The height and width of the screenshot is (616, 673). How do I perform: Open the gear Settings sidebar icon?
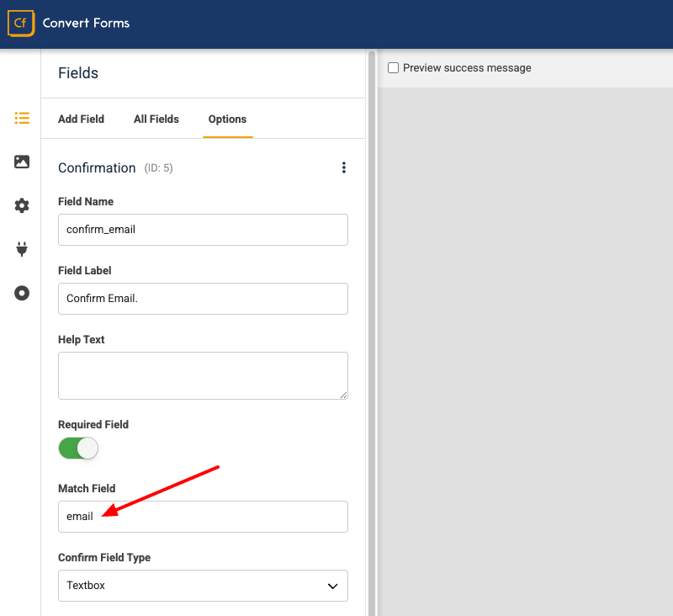22,205
